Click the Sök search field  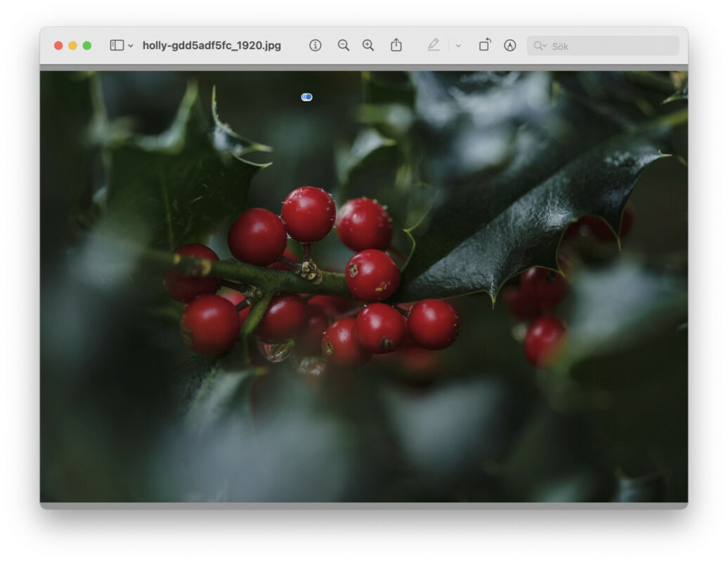(x=603, y=46)
